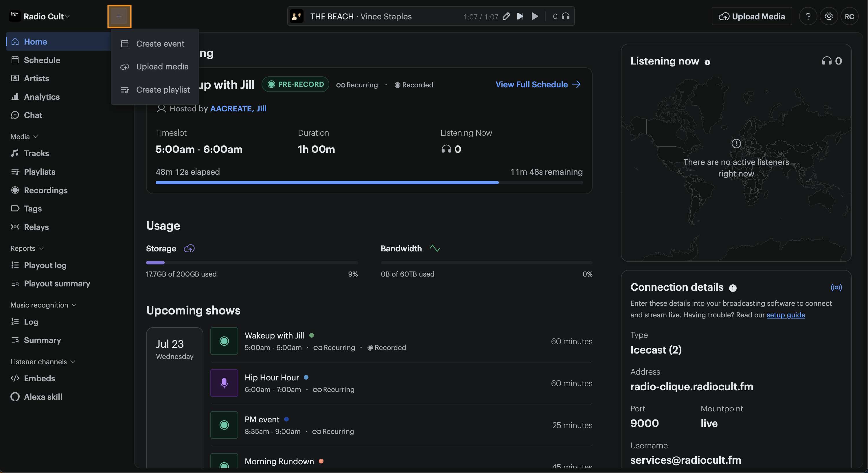The width and height of the screenshot is (868, 473).
Task: Click the Bandwidth usage bar
Action: tap(486, 262)
